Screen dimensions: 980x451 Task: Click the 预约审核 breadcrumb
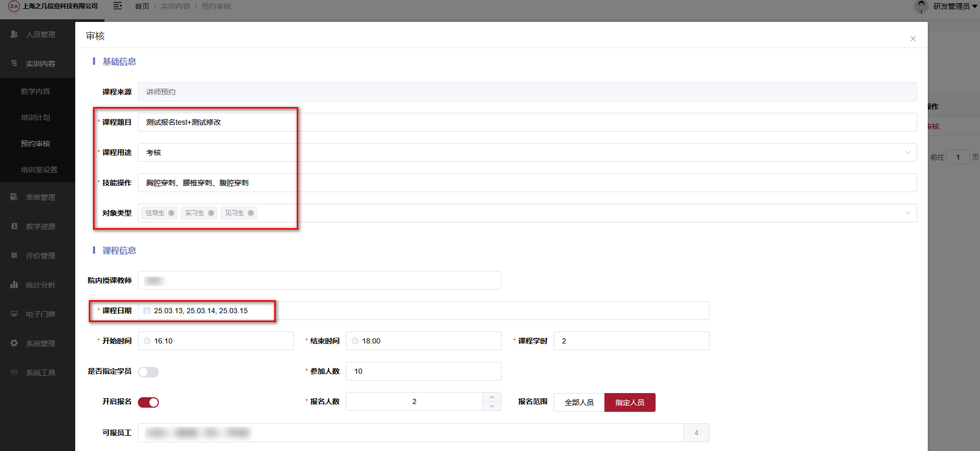point(216,6)
